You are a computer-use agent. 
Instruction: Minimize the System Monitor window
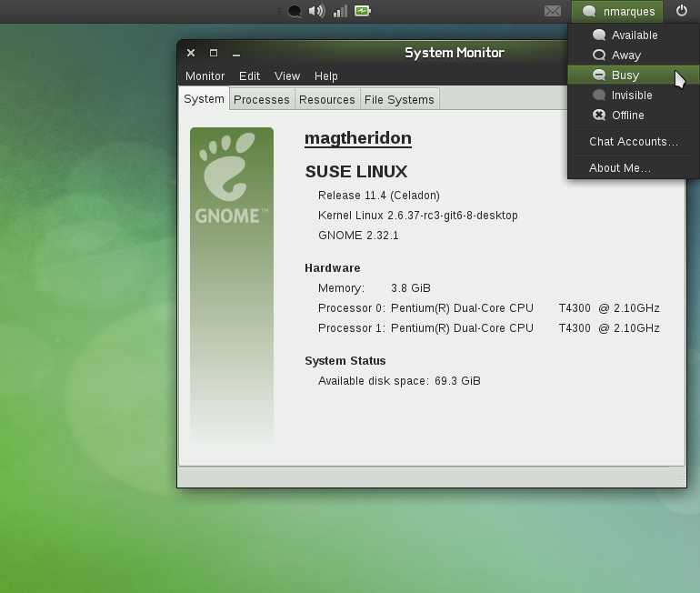(x=236, y=54)
